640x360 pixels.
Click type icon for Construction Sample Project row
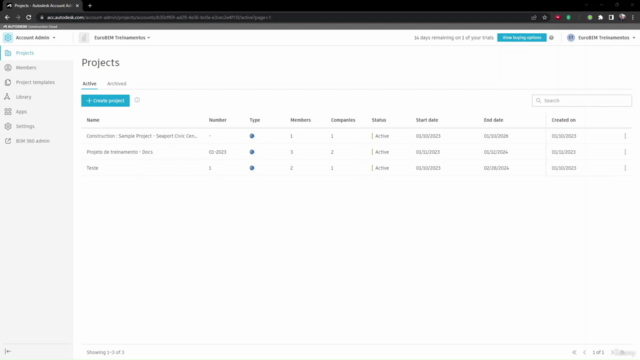(252, 136)
